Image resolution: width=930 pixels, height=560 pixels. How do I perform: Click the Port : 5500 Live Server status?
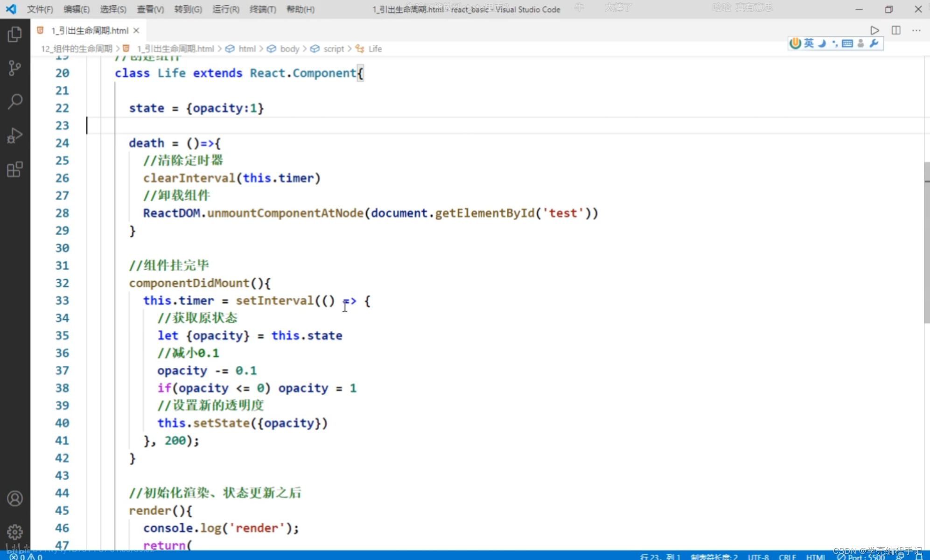point(861,557)
